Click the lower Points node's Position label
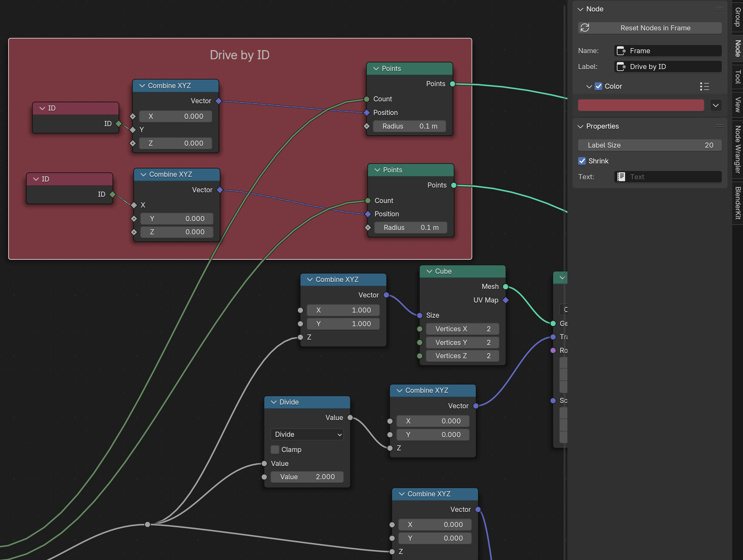The width and height of the screenshot is (743, 560). (x=387, y=214)
